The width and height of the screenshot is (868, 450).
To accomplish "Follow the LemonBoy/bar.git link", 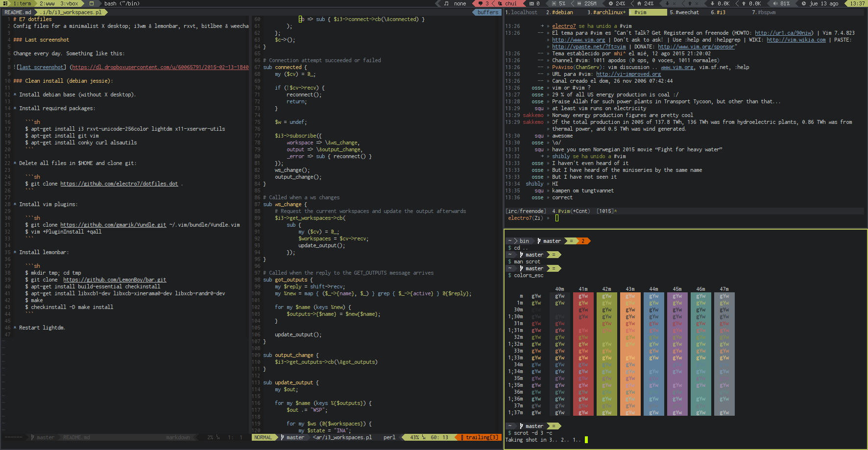I will [115, 280].
